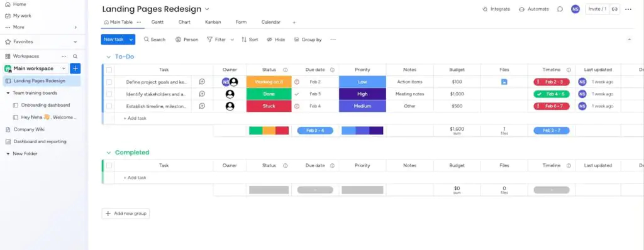Viewport: 644px width, 250px height.
Task: Search workspaces with the magnifier icon
Action: [75, 57]
